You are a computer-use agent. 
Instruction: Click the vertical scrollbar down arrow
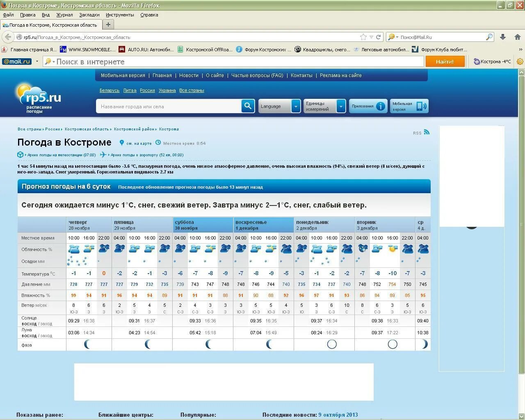(x=521, y=416)
